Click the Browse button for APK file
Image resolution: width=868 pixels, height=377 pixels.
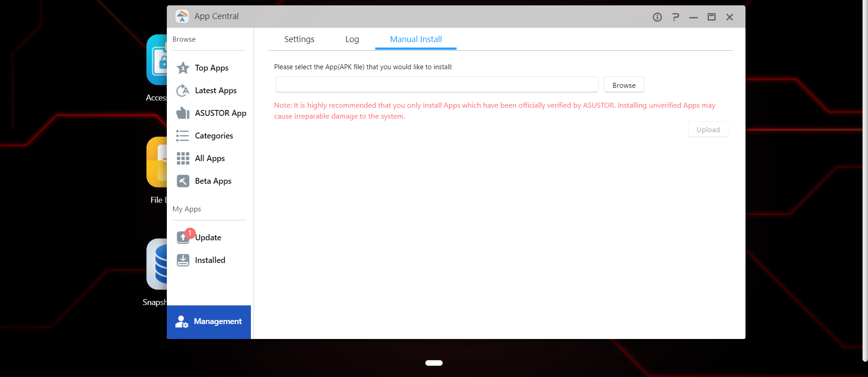tap(623, 85)
